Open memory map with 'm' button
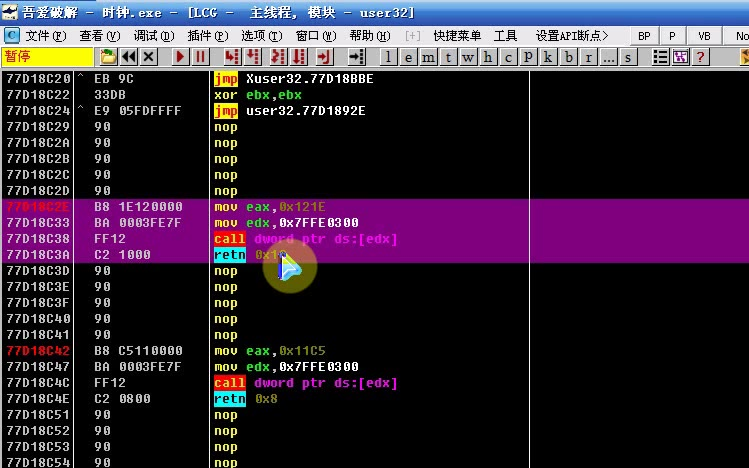The width and height of the screenshot is (749, 468). coord(428,56)
